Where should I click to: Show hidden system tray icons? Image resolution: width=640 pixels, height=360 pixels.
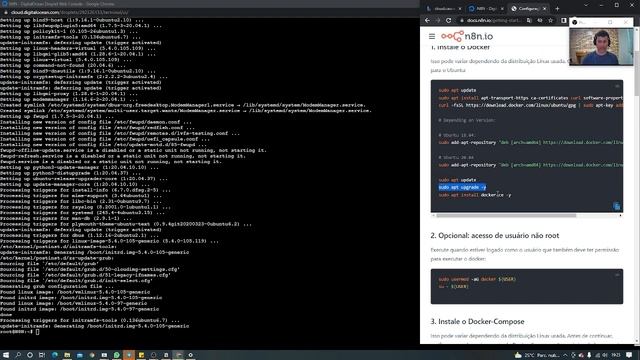click(565, 355)
